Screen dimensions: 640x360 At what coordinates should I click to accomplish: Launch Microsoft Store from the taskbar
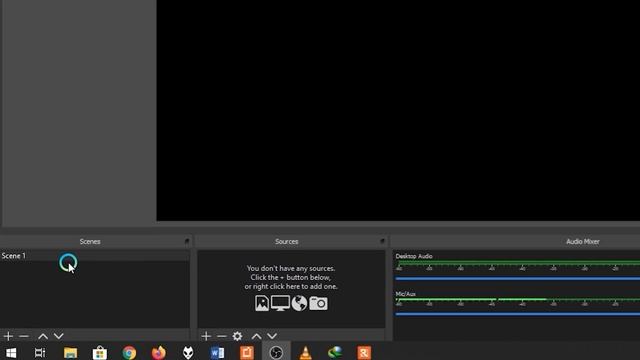point(100,353)
